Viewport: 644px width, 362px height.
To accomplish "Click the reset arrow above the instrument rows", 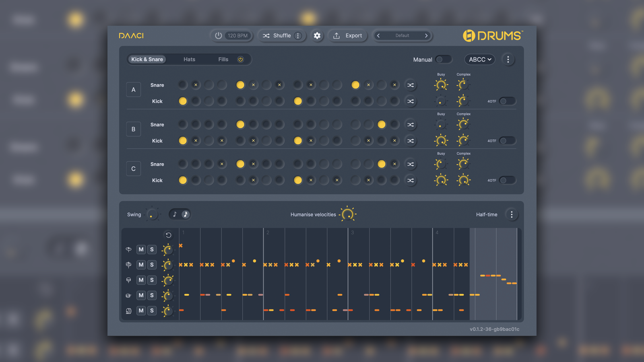I will pyautogui.click(x=169, y=235).
